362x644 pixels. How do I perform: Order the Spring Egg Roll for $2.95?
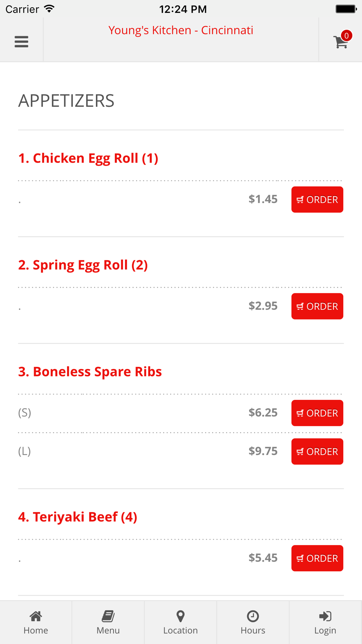click(x=317, y=306)
